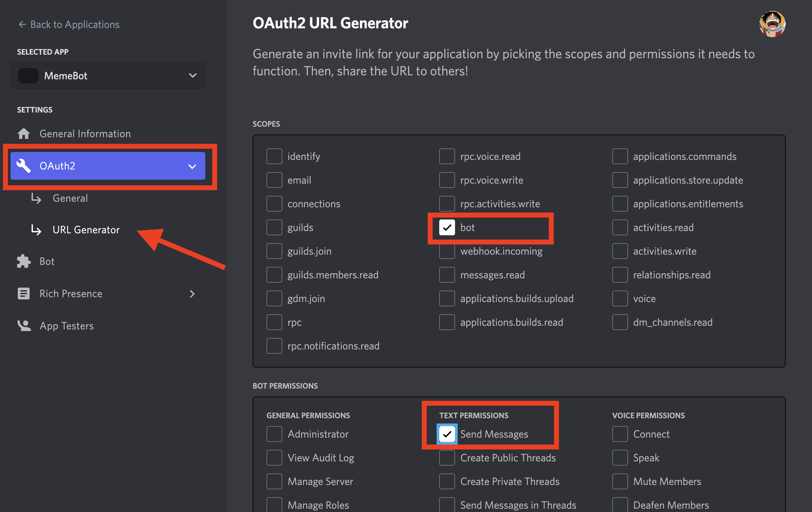Go back via Back to Applications link
This screenshot has height=512, width=812.
pyautogui.click(x=75, y=24)
